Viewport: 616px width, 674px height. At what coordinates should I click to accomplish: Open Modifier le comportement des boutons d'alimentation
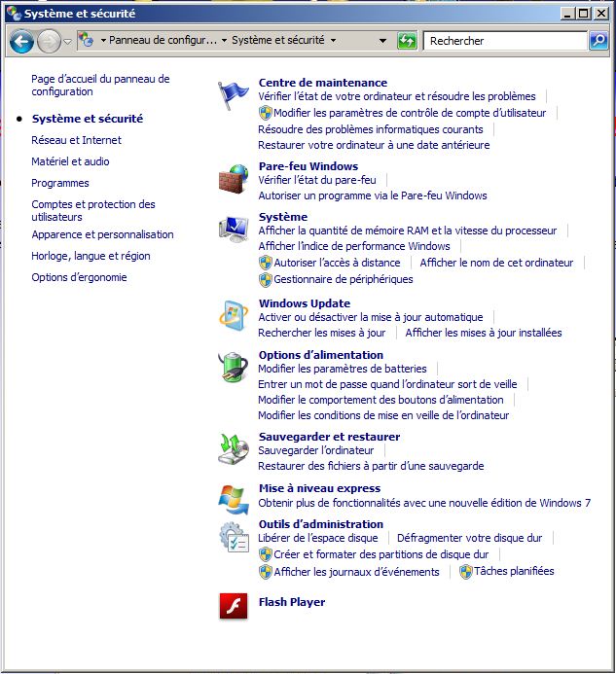tap(380, 400)
